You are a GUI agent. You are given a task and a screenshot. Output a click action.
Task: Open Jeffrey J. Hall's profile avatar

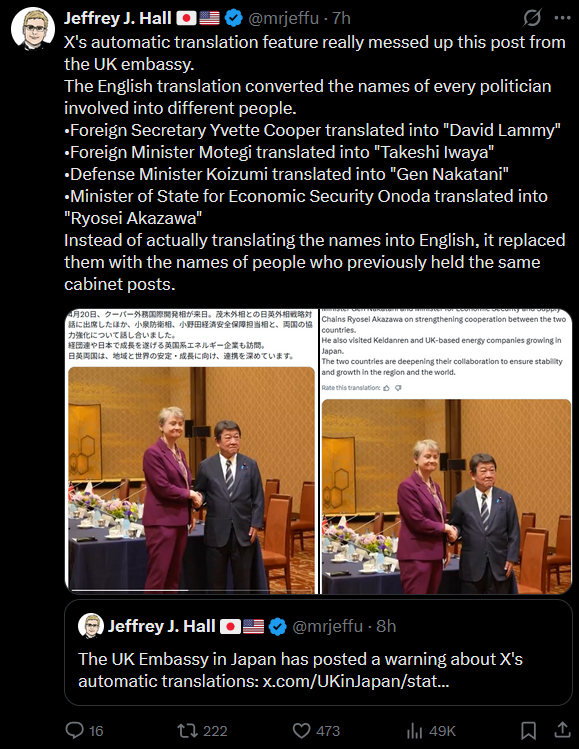33,28
